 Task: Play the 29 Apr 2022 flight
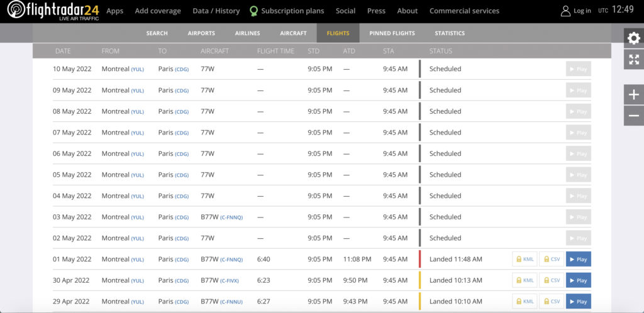(x=578, y=302)
